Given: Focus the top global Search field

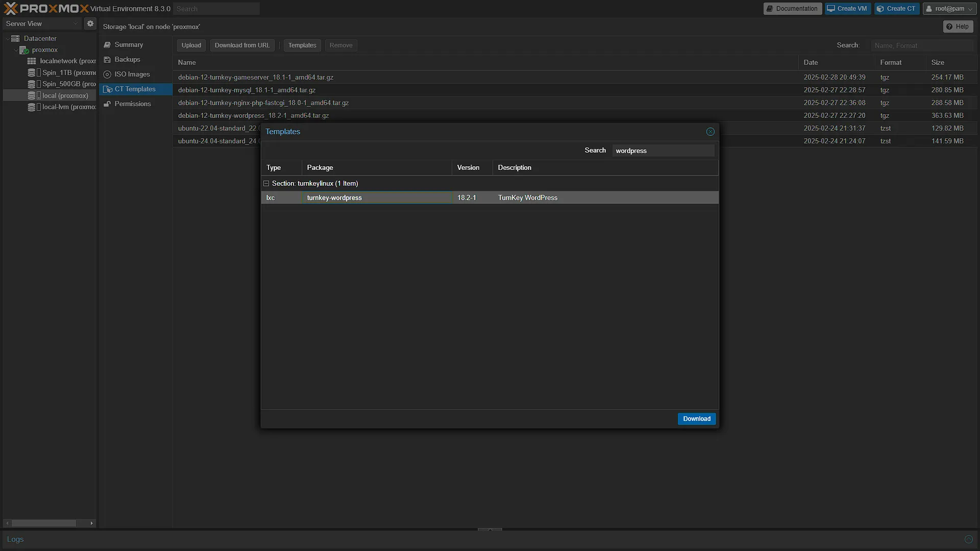Looking at the screenshot, I should tap(216, 9).
